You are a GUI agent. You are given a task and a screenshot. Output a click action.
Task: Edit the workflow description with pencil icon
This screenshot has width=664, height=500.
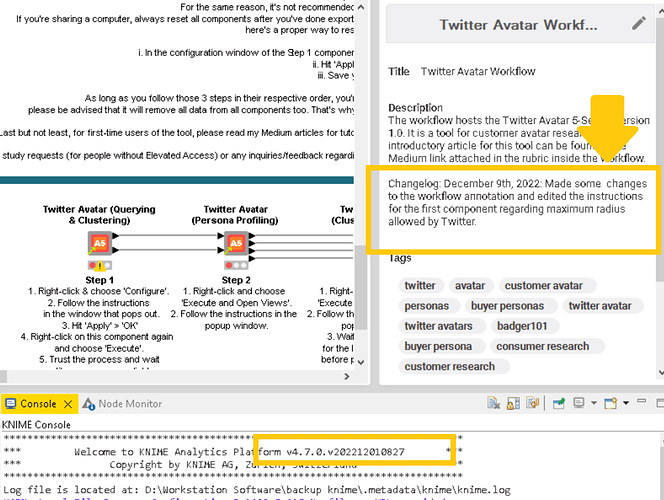[x=639, y=23]
